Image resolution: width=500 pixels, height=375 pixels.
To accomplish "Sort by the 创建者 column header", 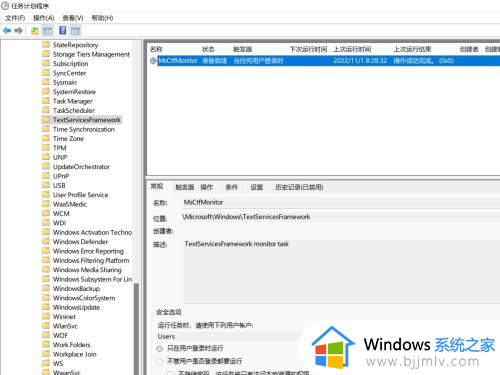I will coord(469,49).
